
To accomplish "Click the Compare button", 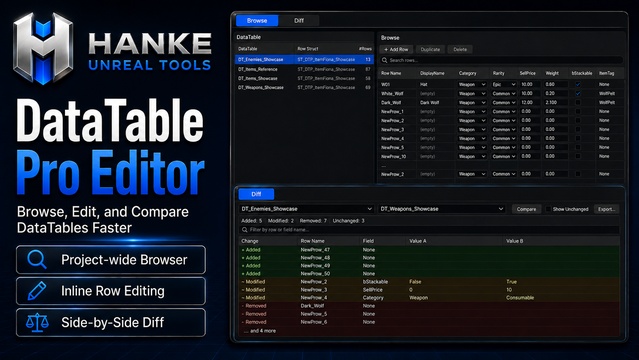I will [x=526, y=209].
